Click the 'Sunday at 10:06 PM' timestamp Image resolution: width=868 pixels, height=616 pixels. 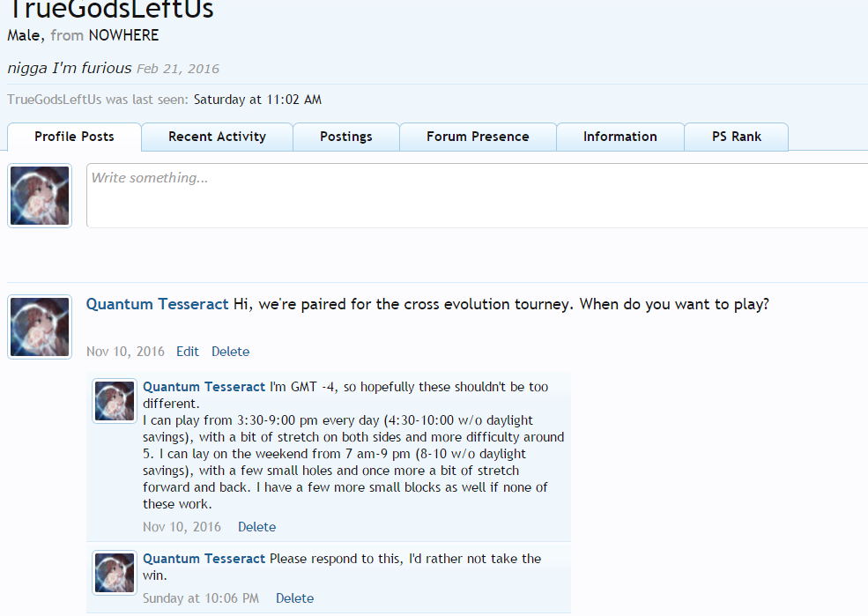(x=201, y=598)
